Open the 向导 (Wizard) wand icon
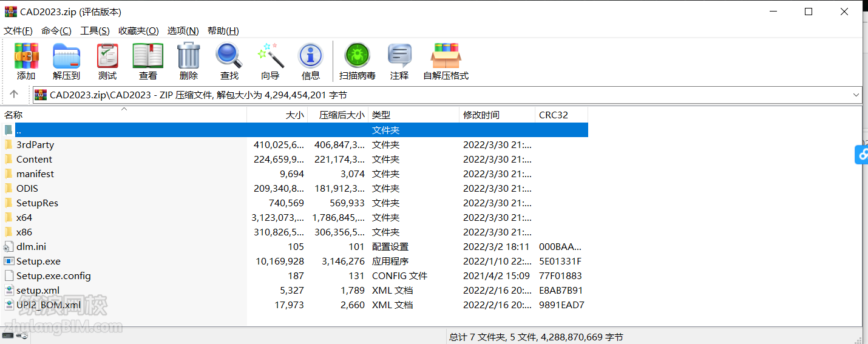This screenshot has width=868, height=344. pyautogui.click(x=270, y=56)
